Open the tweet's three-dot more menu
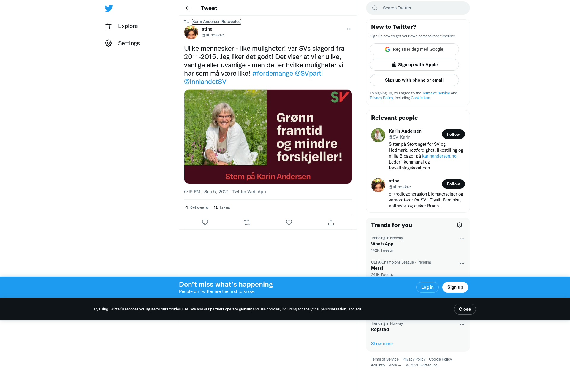 (x=349, y=29)
